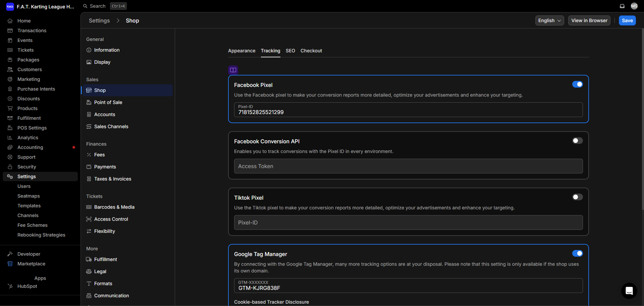Turn off the Google Tag Manager toggle
Viewport: 644px width, 306px height.
[x=577, y=253]
